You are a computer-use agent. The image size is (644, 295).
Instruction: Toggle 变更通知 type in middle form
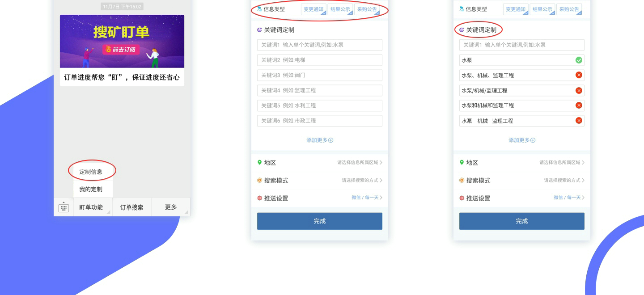[x=314, y=9]
